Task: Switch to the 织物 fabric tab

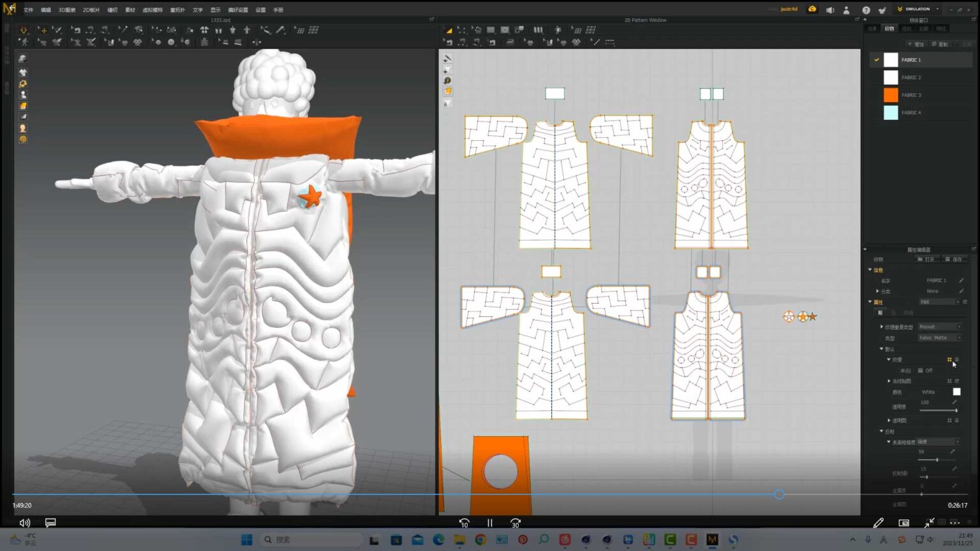Action: 888,28
